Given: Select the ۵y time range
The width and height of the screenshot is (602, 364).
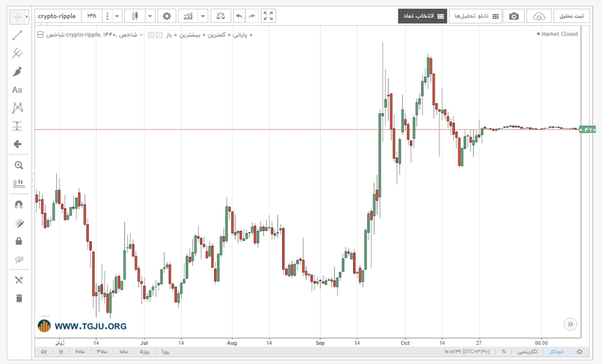Looking at the screenshot, I should click(44, 352).
